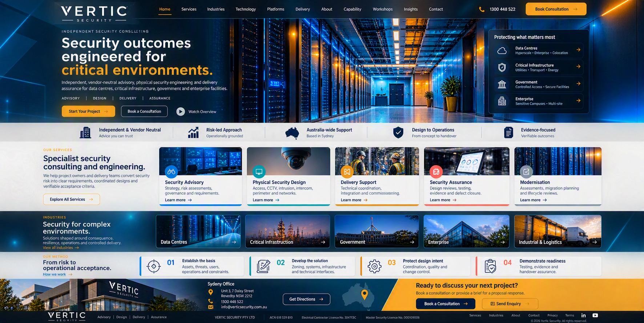The height and width of the screenshot is (323, 644).
Task: Click the gear icon for step 03
Action: [x=374, y=266]
